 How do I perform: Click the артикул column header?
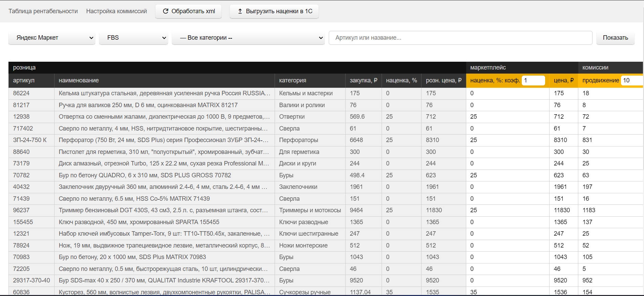click(31, 80)
